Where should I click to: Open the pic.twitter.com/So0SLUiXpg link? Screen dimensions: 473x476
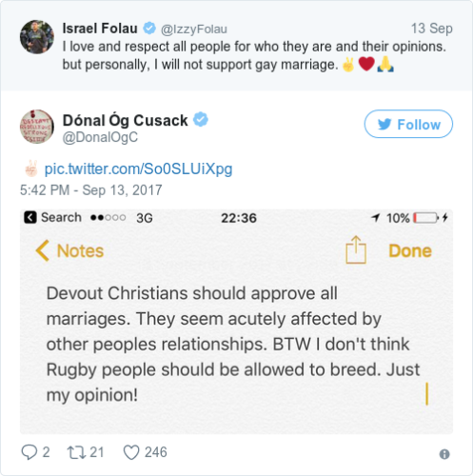pyautogui.click(x=138, y=169)
